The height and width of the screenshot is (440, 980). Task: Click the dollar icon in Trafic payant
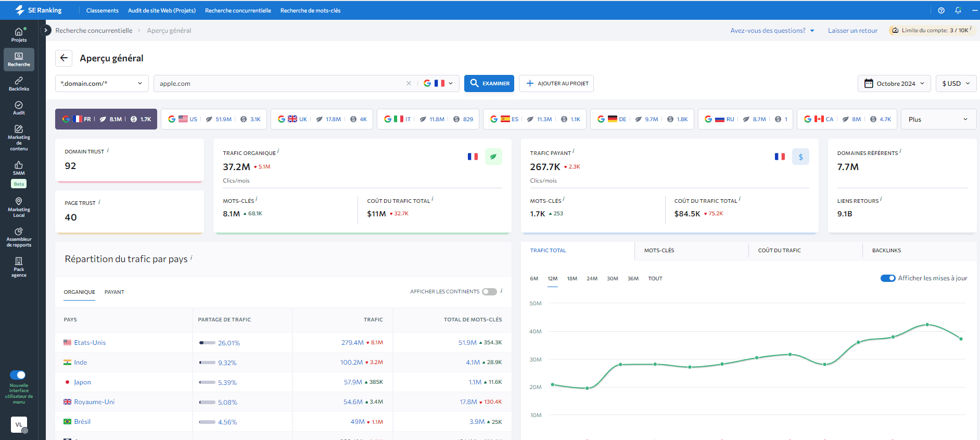click(800, 157)
